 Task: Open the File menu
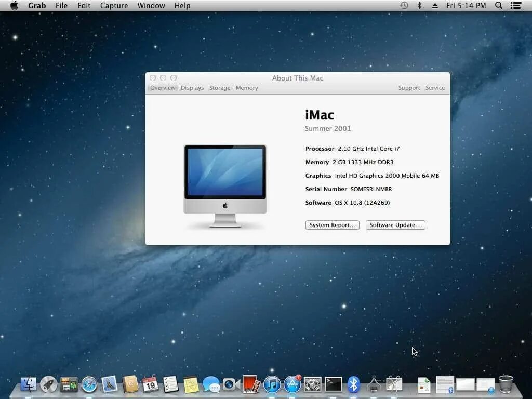tap(61, 6)
